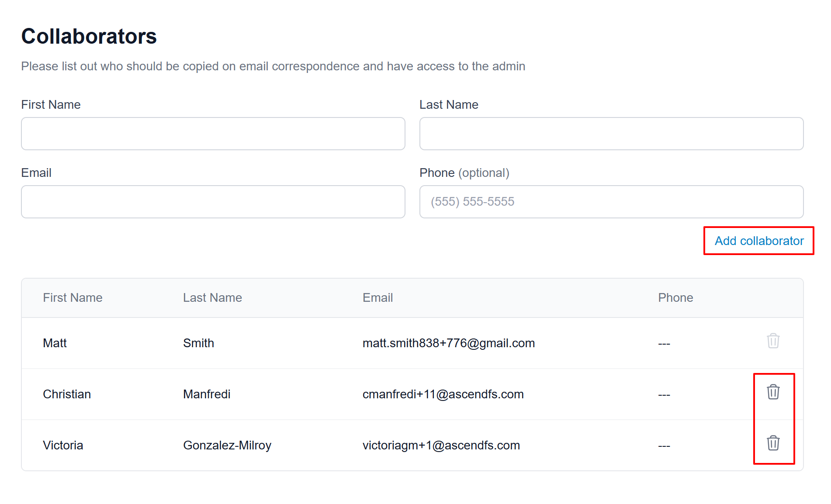Click the disabled trash icon for Matt Smith

[773, 341]
